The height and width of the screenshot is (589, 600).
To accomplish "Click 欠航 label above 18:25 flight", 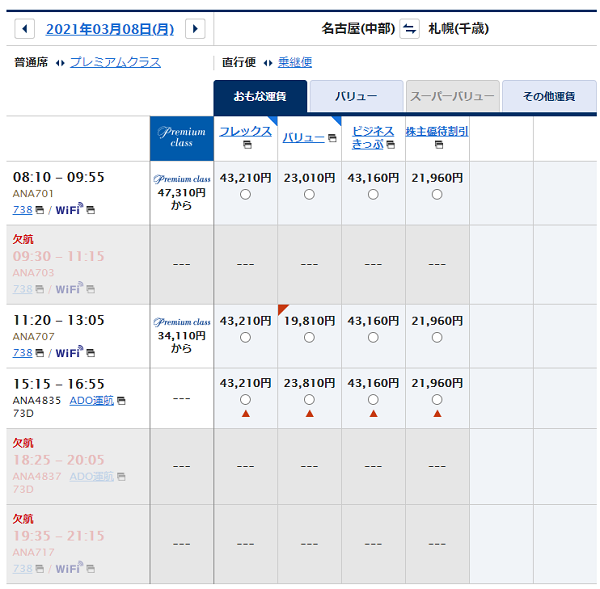I will point(23,443).
